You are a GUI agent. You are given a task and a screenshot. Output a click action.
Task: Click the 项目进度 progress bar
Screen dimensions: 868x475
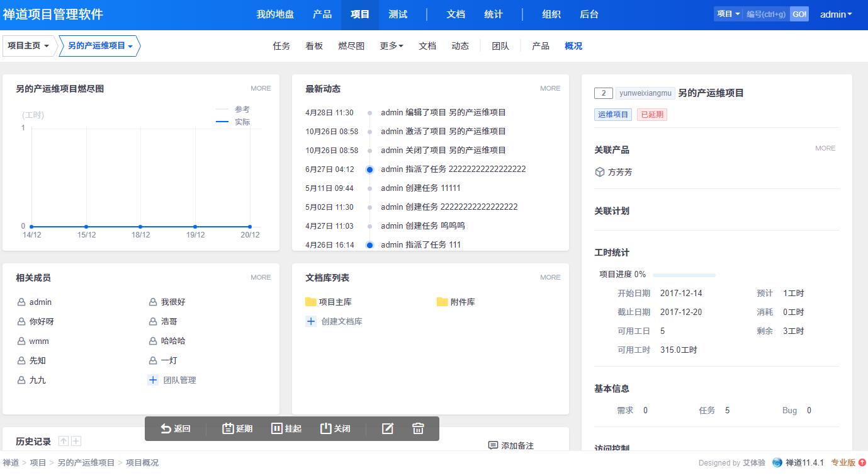click(x=684, y=275)
